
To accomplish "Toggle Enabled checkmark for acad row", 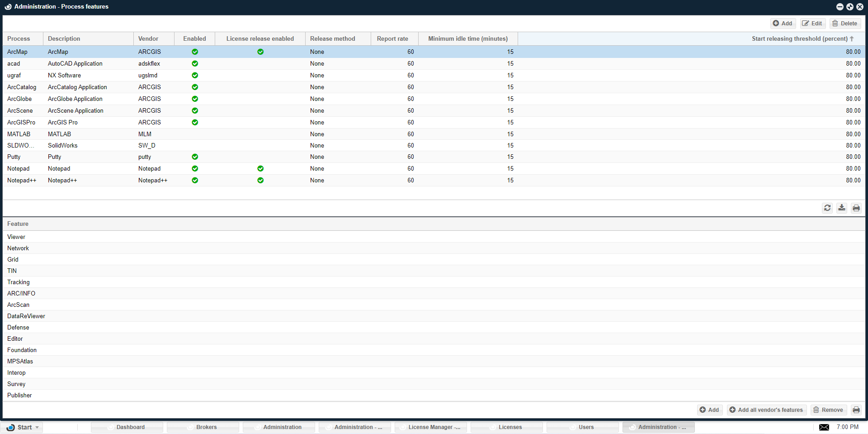I will coord(195,64).
